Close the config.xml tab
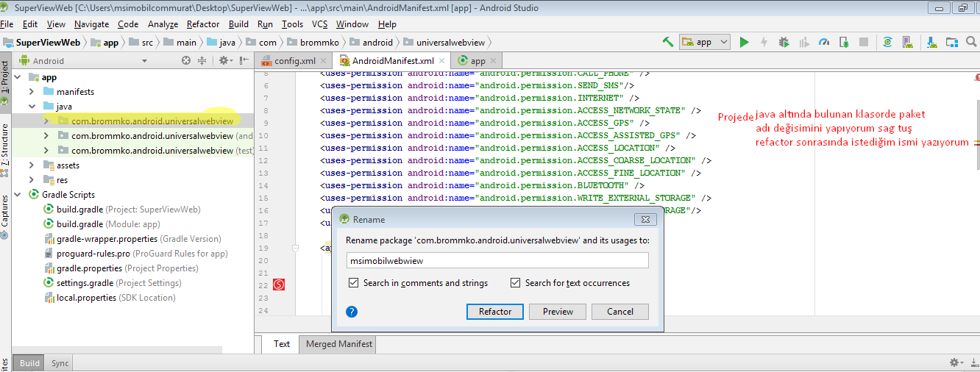 tap(323, 62)
